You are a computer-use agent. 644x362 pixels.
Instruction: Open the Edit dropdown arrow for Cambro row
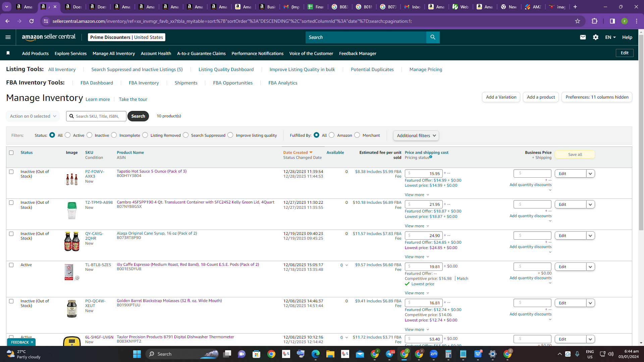[x=591, y=204]
